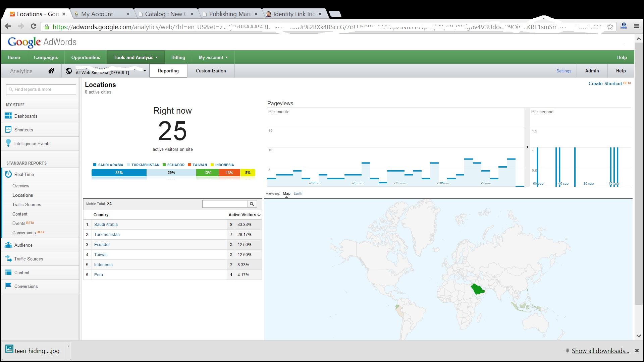Click the globe icon beside All Web Site Data
Screen dimensions: 644x362
[x=69, y=71]
